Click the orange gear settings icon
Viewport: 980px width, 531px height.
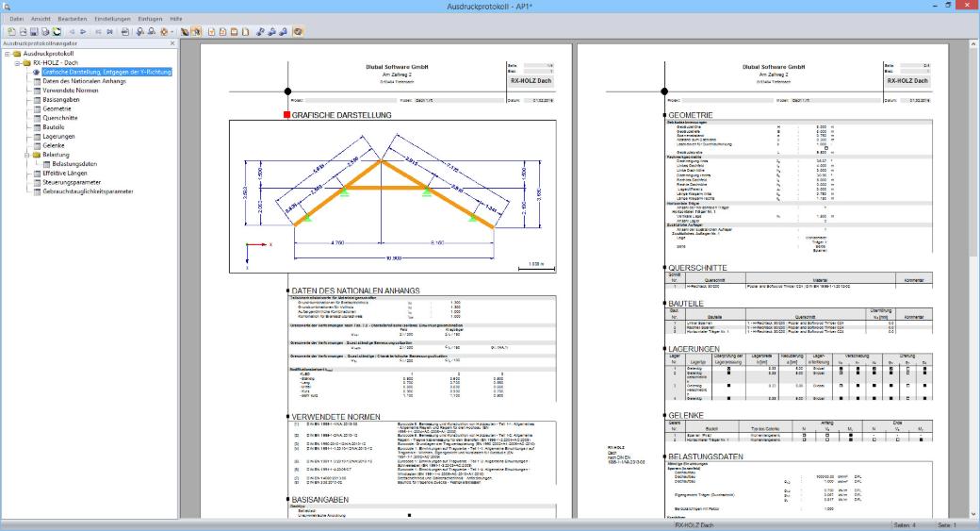pos(164,31)
